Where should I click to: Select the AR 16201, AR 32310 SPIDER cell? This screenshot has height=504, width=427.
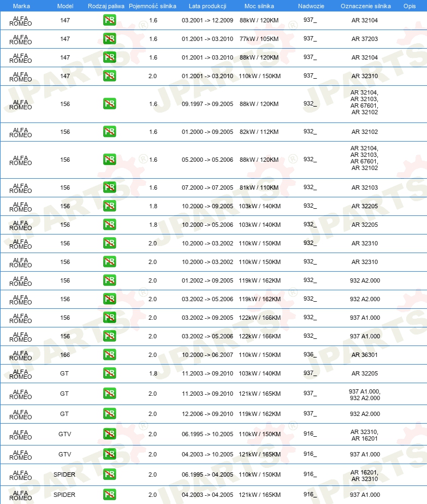point(364,476)
